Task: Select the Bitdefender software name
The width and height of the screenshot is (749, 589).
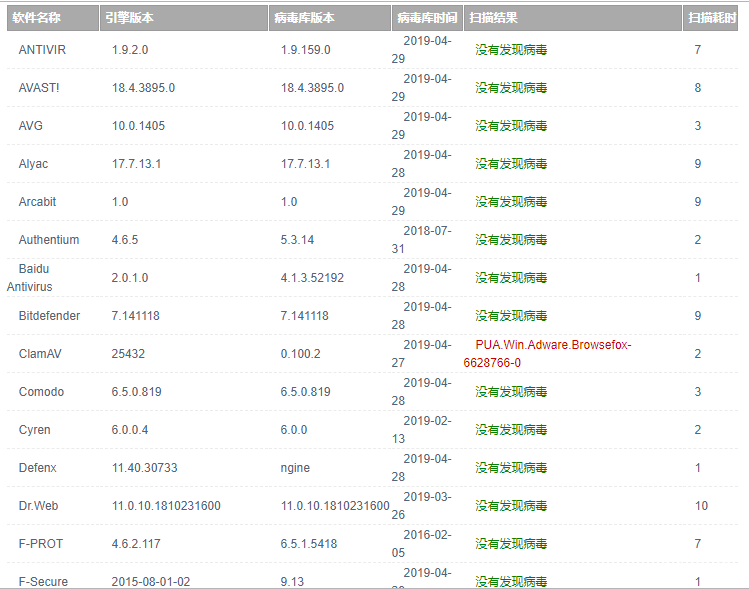Action: click(x=49, y=316)
